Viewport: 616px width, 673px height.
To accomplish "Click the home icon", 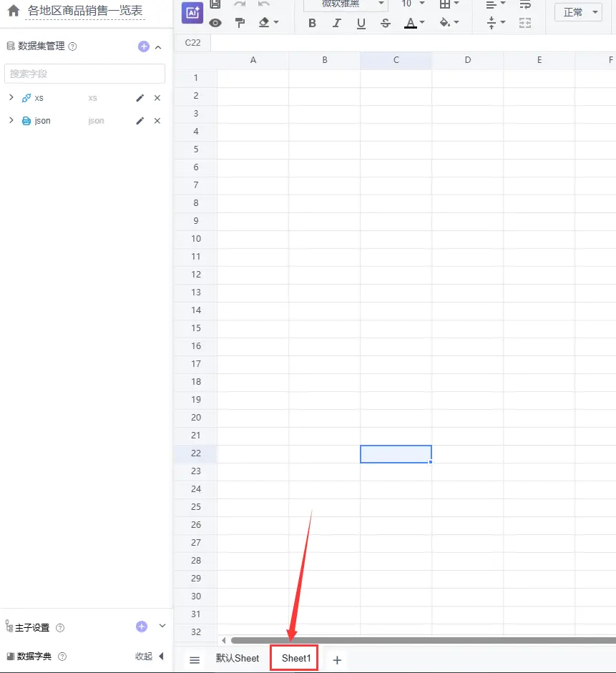I will (x=14, y=11).
